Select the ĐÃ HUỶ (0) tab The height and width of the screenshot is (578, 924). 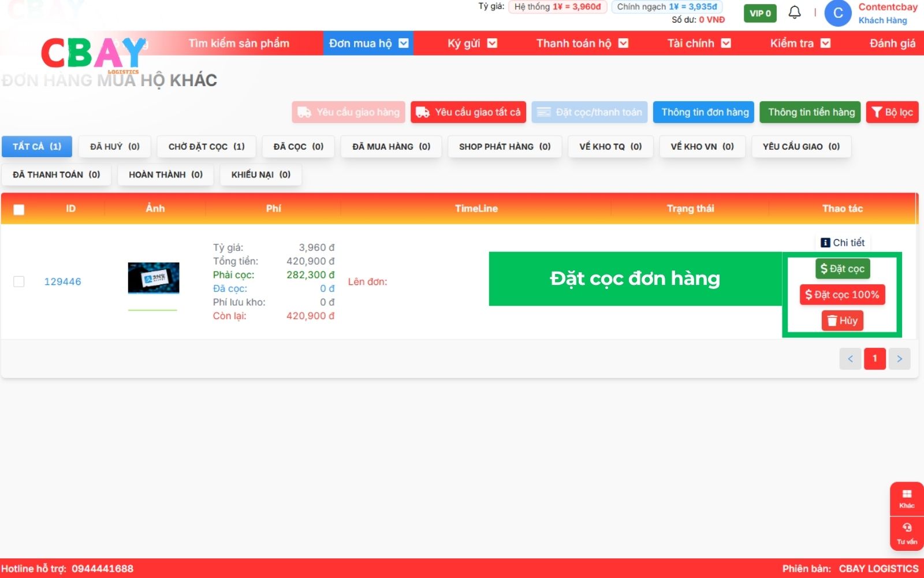click(x=115, y=147)
